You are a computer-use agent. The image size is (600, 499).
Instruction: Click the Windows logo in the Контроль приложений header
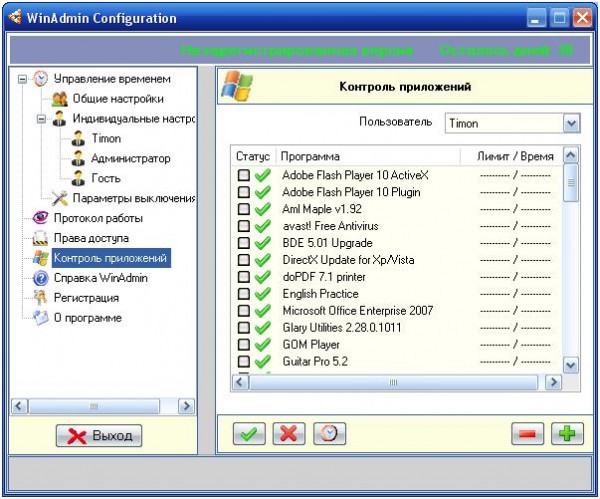[237, 86]
